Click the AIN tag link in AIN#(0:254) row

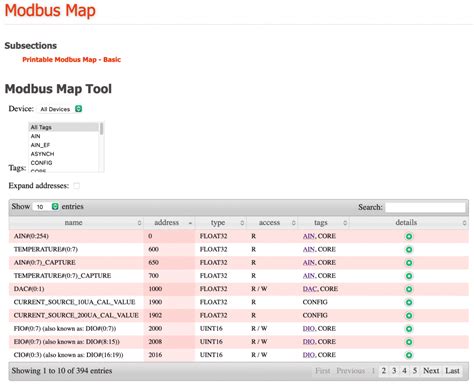coord(309,236)
